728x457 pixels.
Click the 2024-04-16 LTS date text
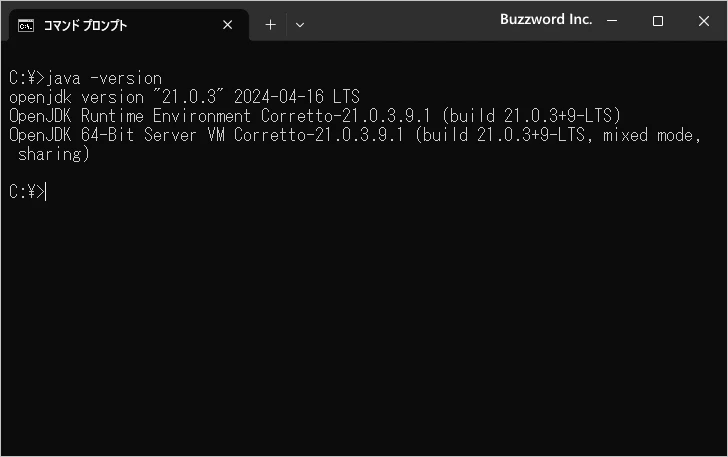coord(297,97)
